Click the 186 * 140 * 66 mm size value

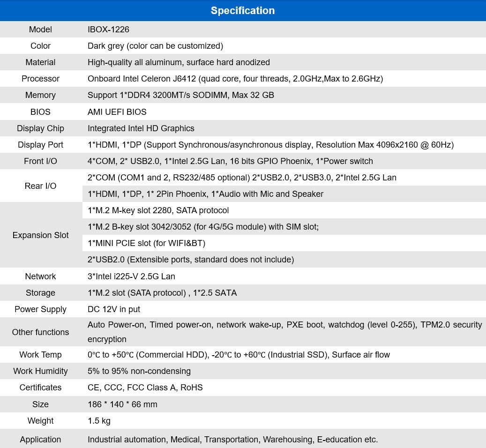[122, 404]
